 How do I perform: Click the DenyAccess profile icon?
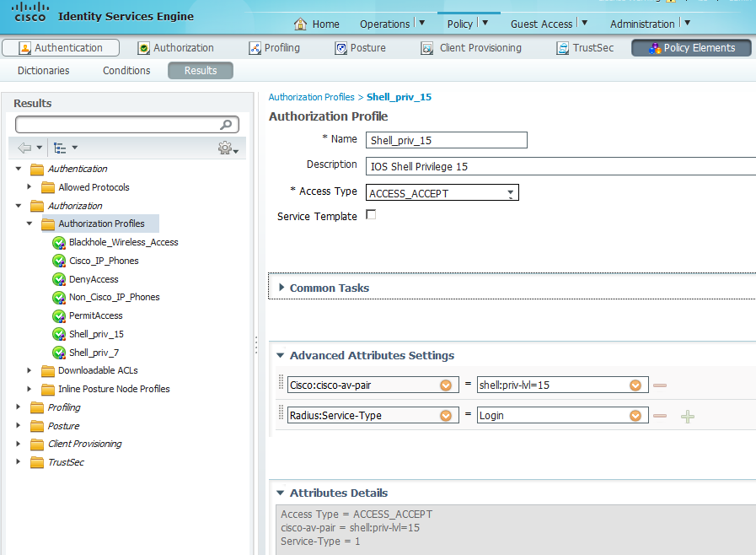coord(59,279)
